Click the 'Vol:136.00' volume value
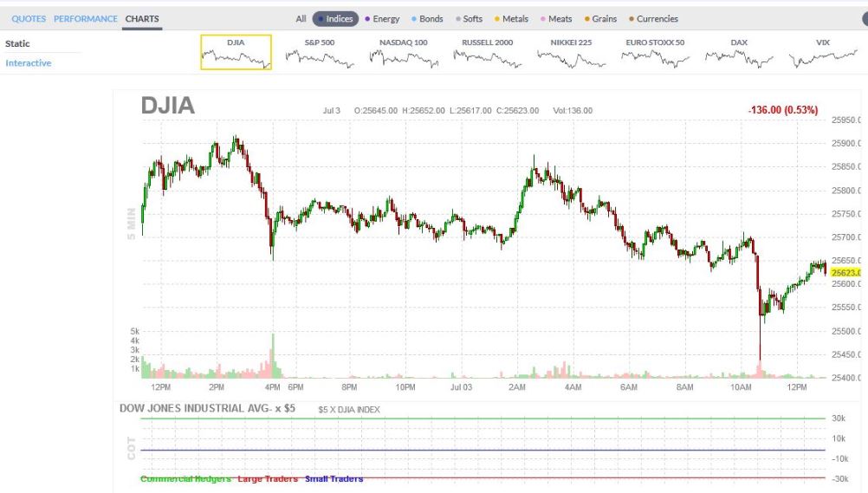 [x=573, y=111]
